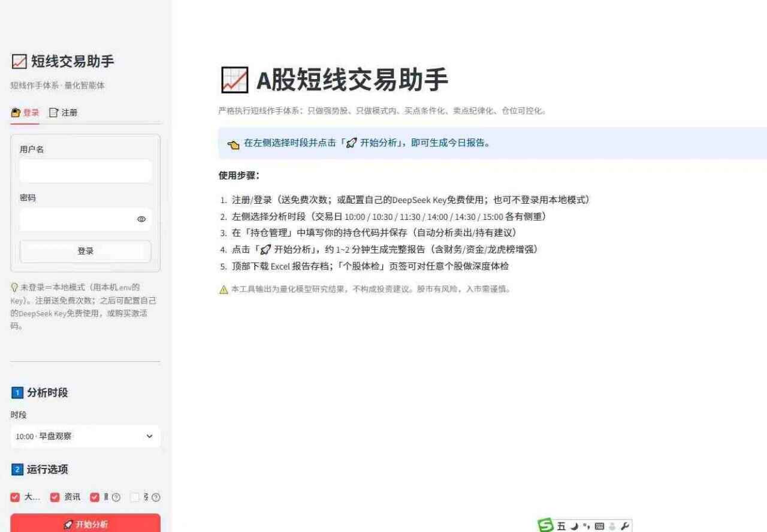Image resolution: width=767 pixels, height=532 pixels.
Task: Click step 5 text about 下载 Excel 报告
Action: point(370,267)
